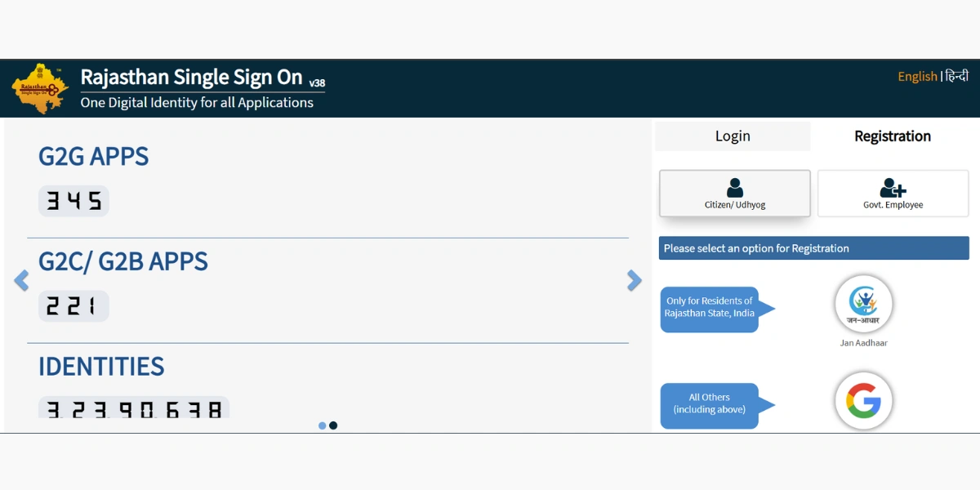Go to previous slide with left arrow

pos(22,281)
